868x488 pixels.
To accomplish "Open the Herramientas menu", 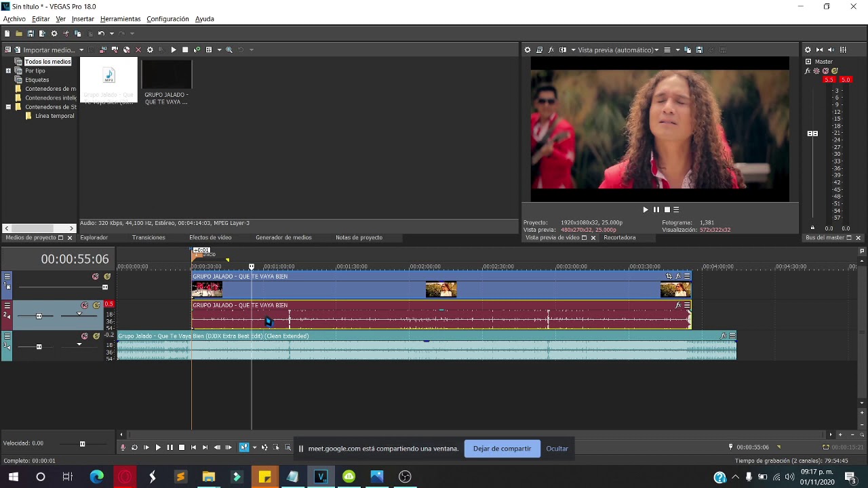I will pos(120,19).
